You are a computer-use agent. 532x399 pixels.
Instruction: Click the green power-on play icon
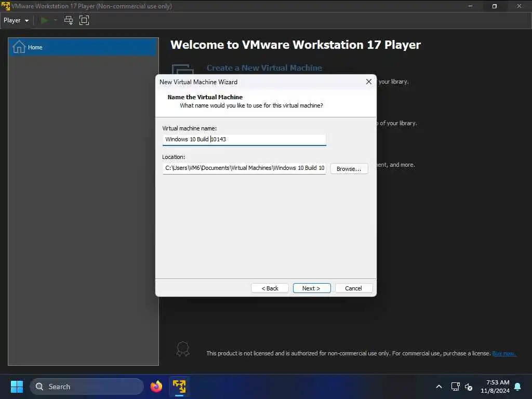45,20
